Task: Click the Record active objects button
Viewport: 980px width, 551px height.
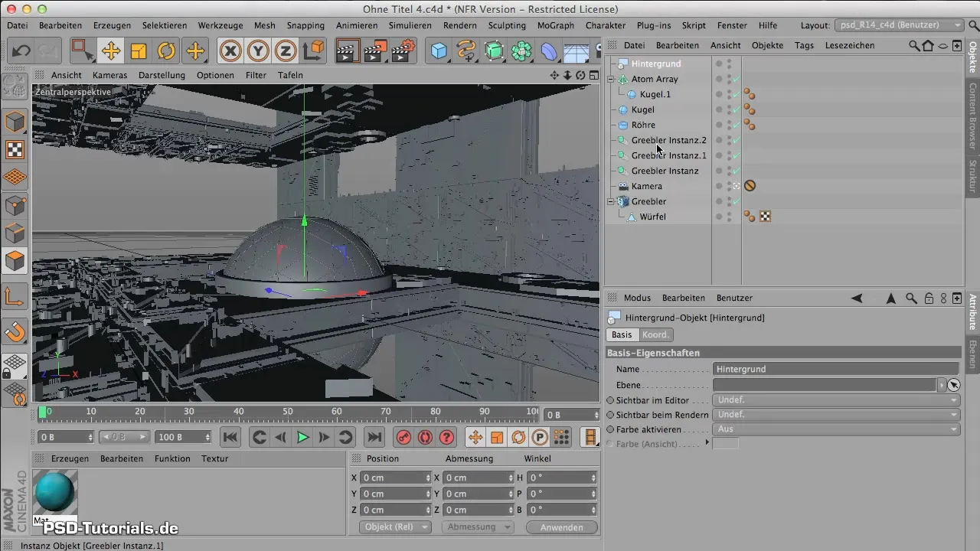Action: pos(403,437)
